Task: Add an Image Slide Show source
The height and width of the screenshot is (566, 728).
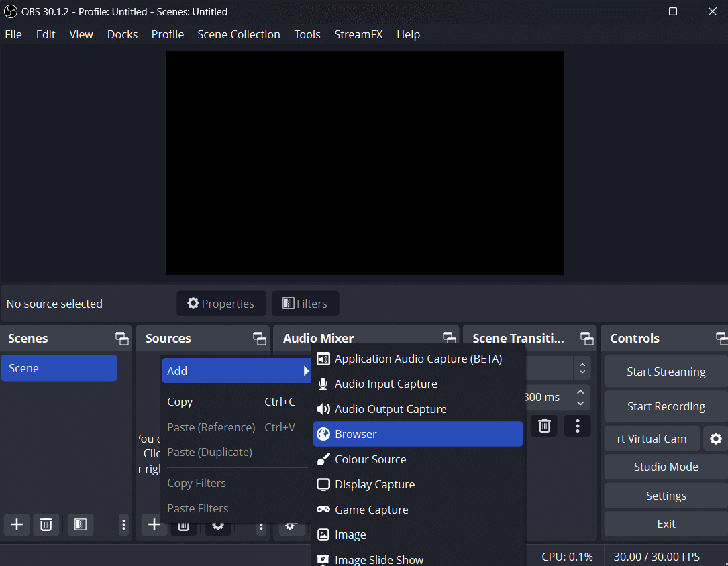Action: tap(418, 559)
